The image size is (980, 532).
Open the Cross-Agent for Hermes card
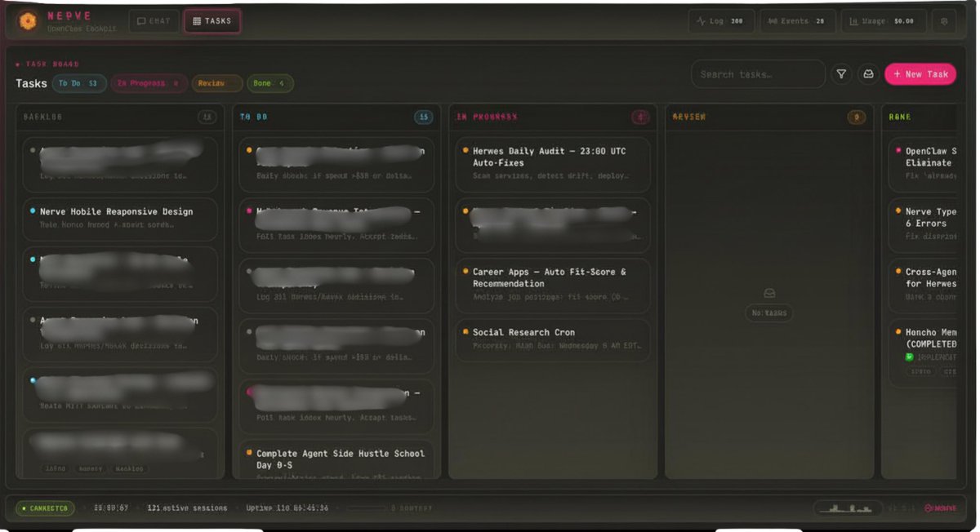pos(922,286)
